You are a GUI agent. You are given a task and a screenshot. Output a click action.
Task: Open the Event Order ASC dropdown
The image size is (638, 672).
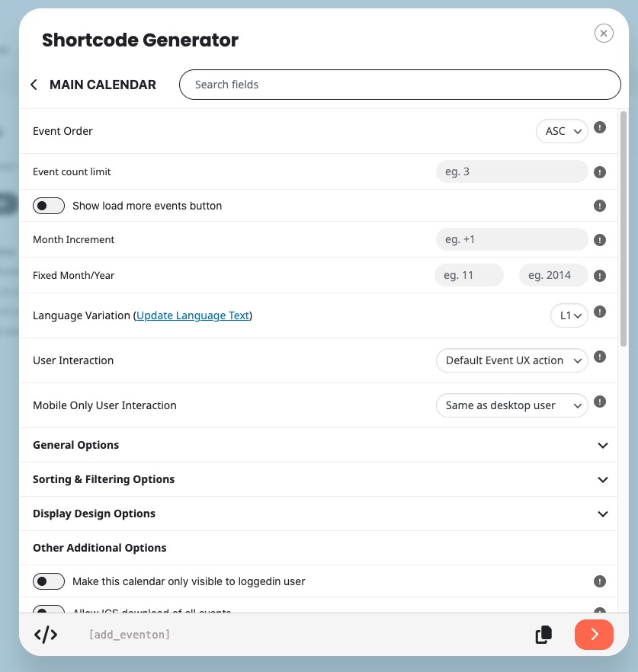562,131
